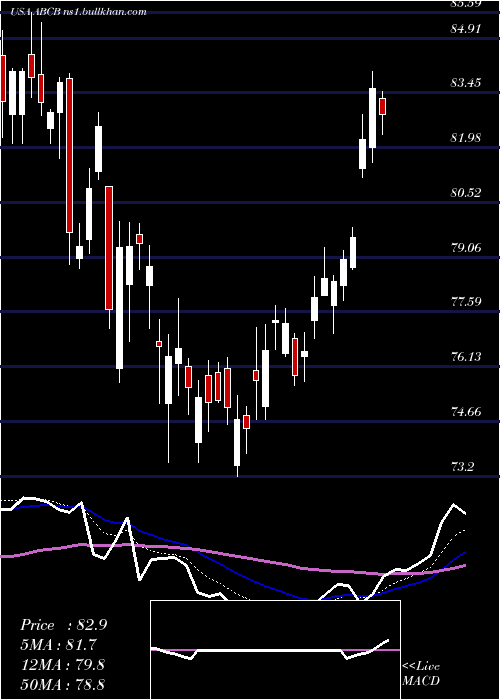Click the 12MA : 79.8 value

62,665
